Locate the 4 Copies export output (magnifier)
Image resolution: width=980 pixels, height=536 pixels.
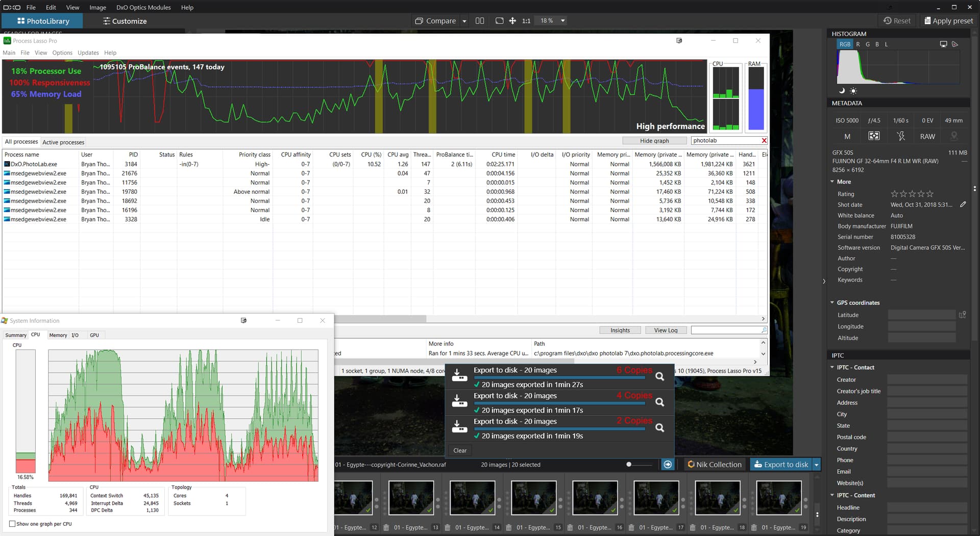click(659, 402)
